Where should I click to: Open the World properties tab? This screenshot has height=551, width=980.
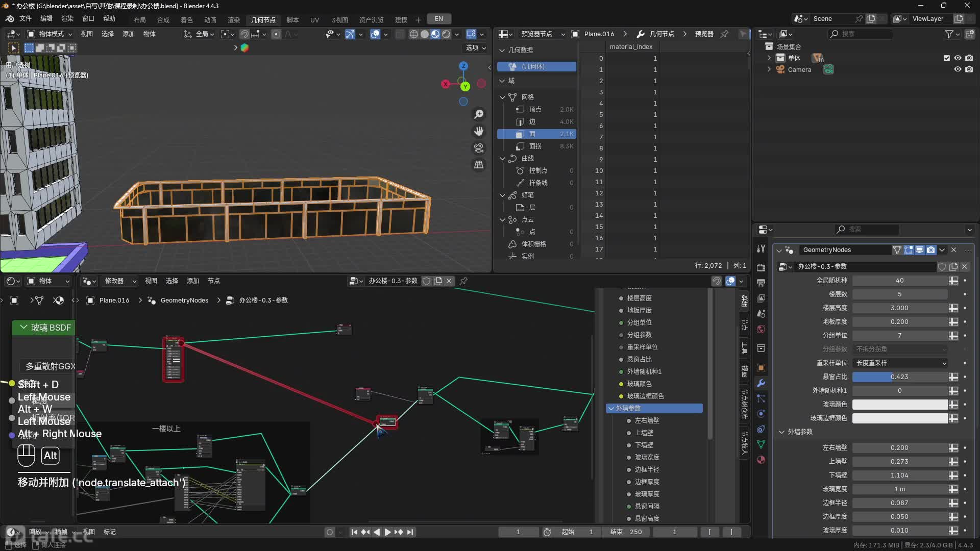[x=761, y=329]
